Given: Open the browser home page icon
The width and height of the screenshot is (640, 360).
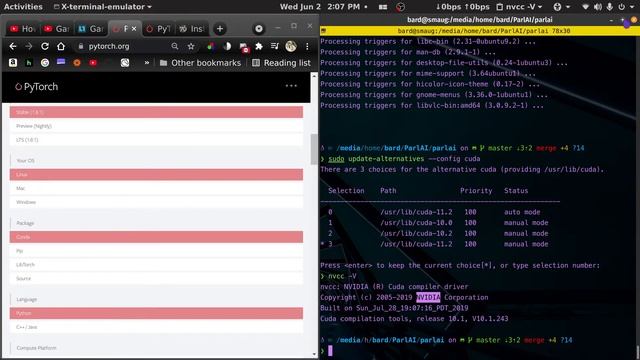Looking at the screenshot, I should click(x=61, y=47).
